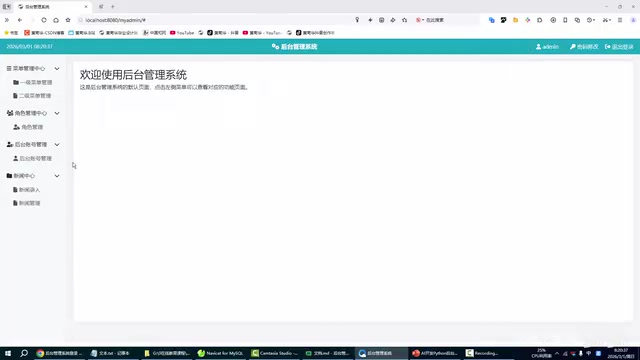Open 角色管理 sidebar entry
This screenshot has width=640, height=360.
[x=28, y=127]
